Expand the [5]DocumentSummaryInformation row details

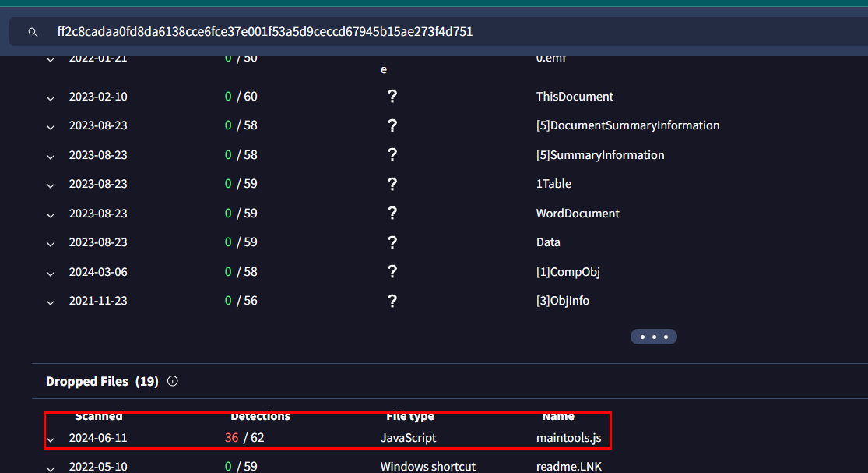(x=51, y=127)
